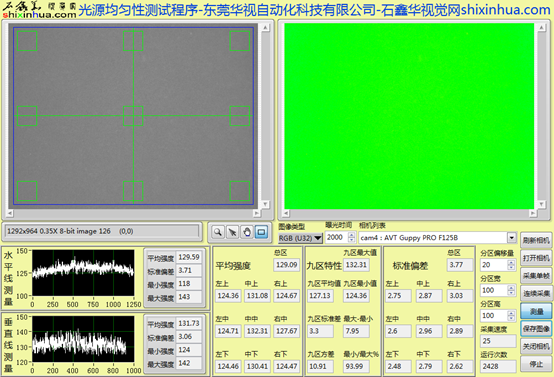Increment the 曝光时间 exposure time stepper
The width and height of the screenshot is (554, 377).
pyautogui.click(x=352, y=235)
